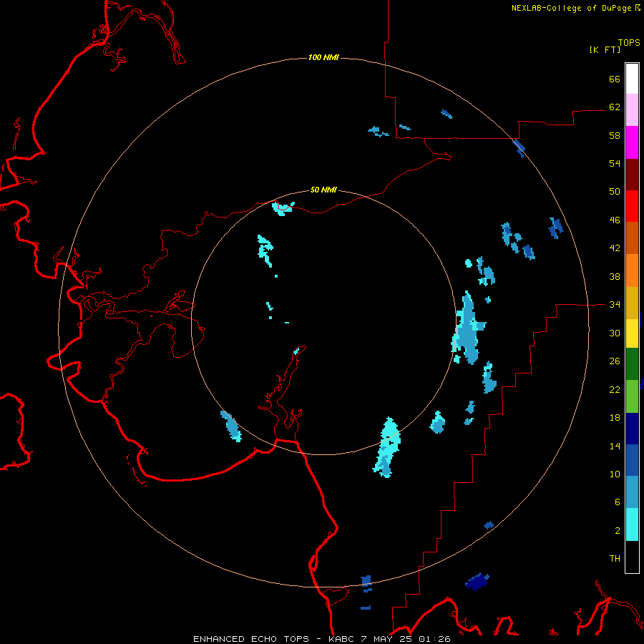This screenshot has width=644, height=644.
Task: Click the white swatch at top of scale
Action: [632, 79]
